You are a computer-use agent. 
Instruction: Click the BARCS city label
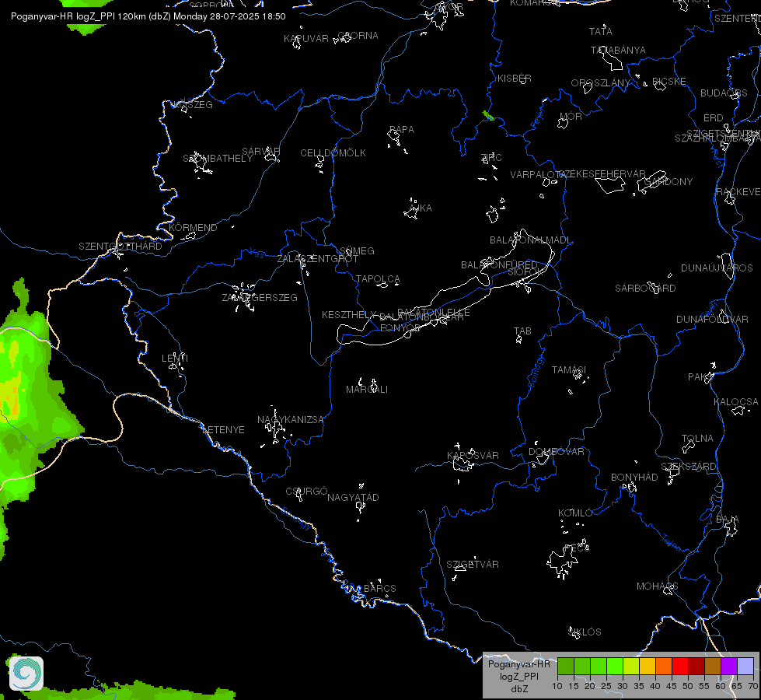(379, 588)
